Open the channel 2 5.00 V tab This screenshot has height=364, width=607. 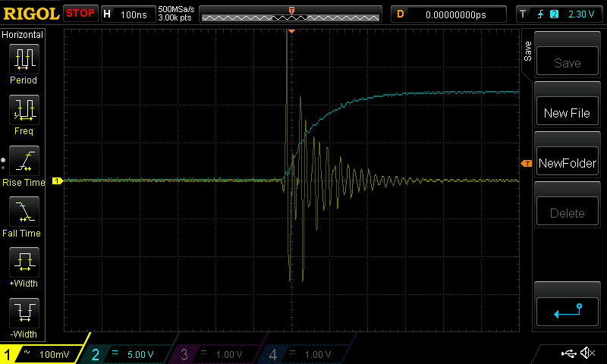coord(127,354)
